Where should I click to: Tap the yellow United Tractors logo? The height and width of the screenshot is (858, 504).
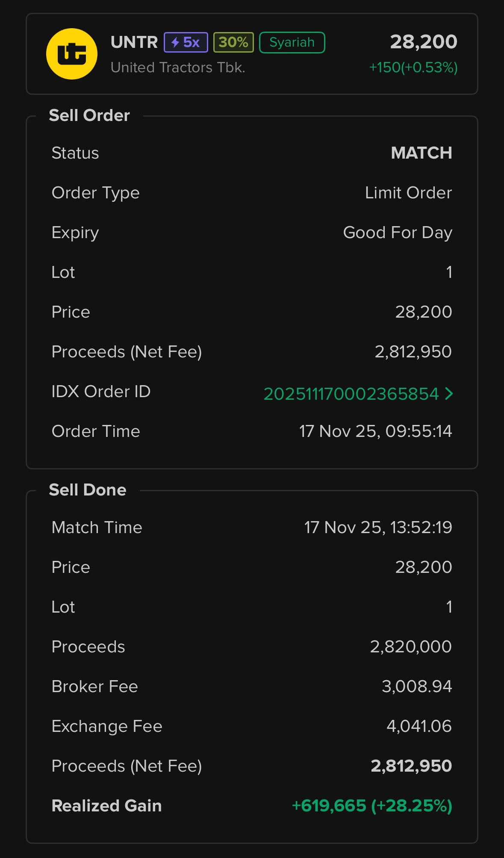point(72,54)
